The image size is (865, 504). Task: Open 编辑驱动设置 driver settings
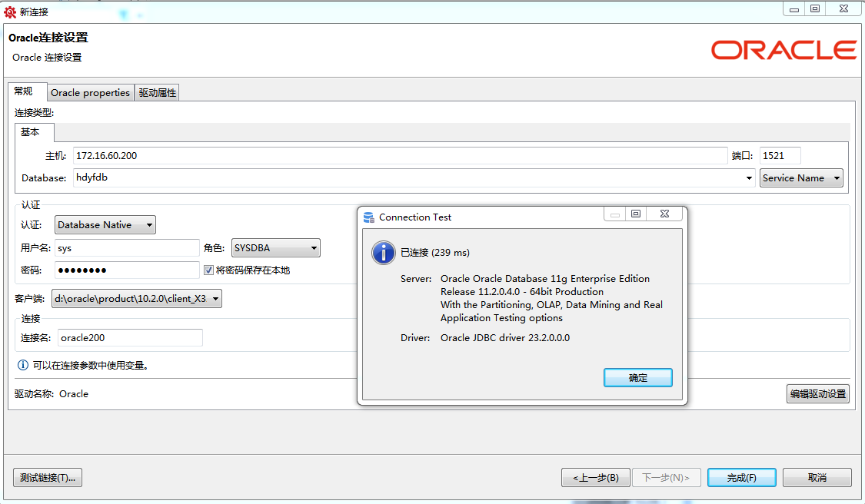[817, 393]
